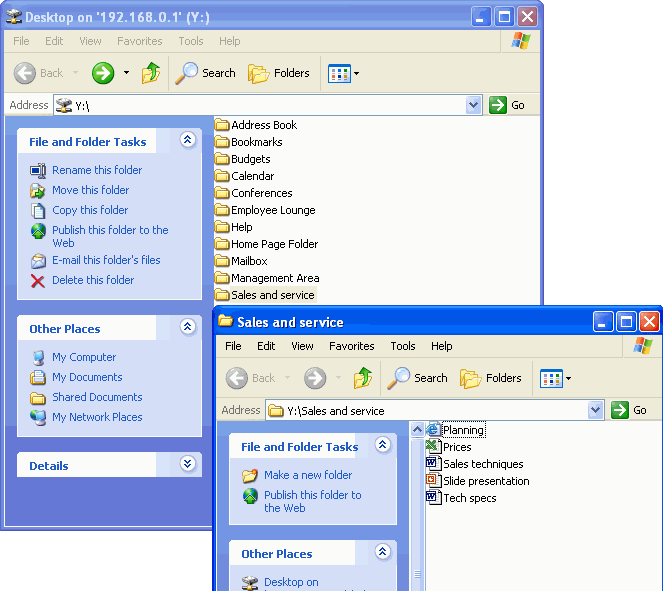Open Views dropdown in Sales and service toolbar
663x591 pixels.
click(555, 378)
